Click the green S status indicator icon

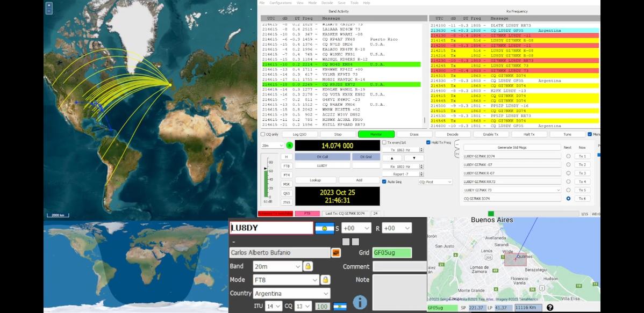(x=290, y=145)
